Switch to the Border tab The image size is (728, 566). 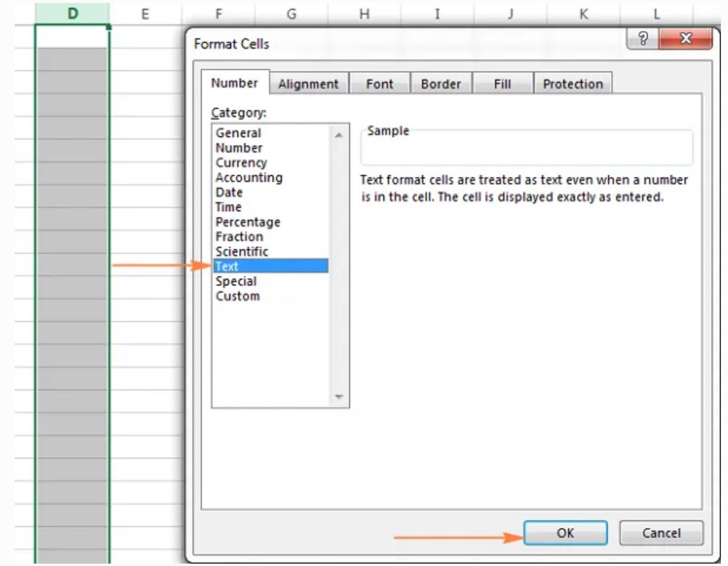[441, 84]
